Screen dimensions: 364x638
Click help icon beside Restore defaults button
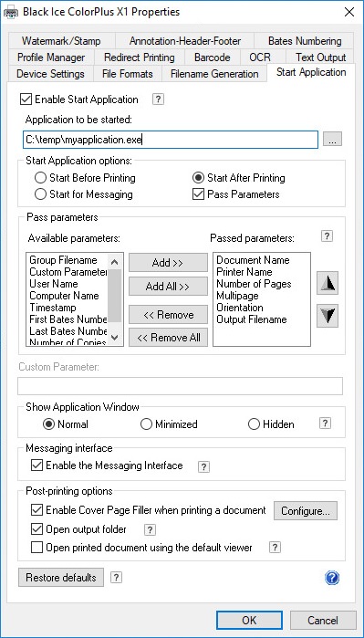tap(117, 578)
